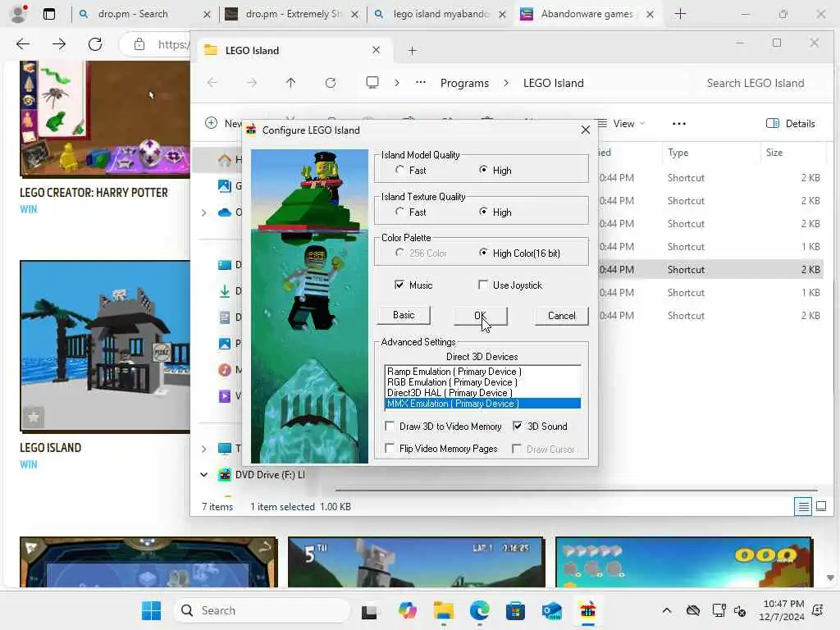Image resolution: width=840 pixels, height=630 pixels.
Task: Switch to large thumbnails view layout
Action: point(820,505)
